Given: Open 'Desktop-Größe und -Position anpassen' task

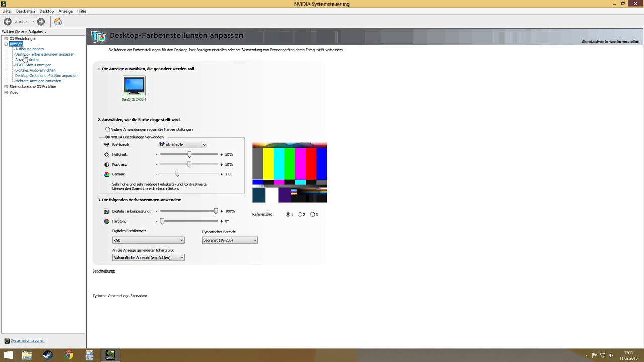Looking at the screenshot, I should click(46, 76).
